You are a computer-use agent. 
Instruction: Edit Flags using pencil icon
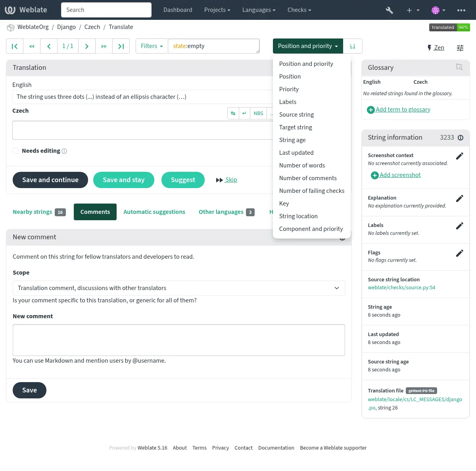click(459, 253)
